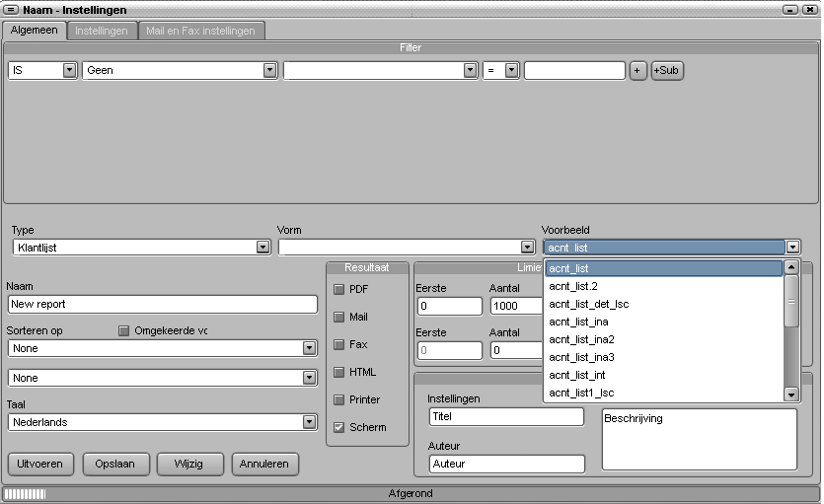Click the plus button to add filter
Viewport: 824px width, 504px height.
pyautogui.click(x=637, y=70)
